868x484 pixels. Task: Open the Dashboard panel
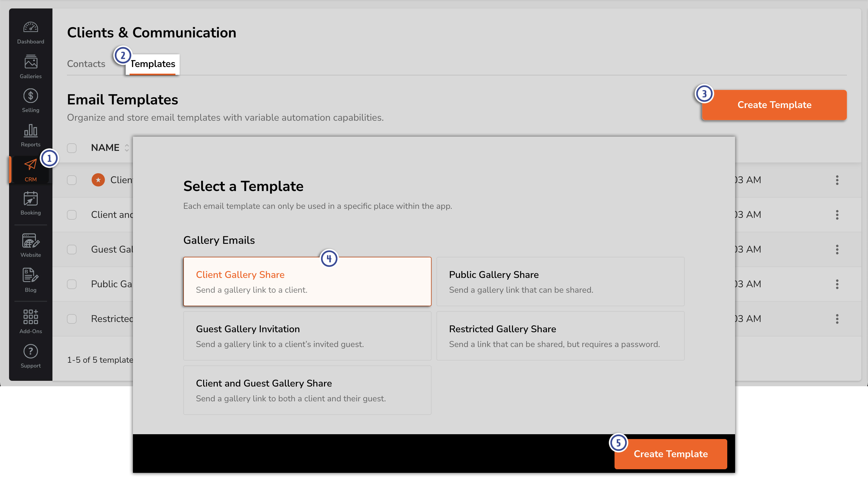[30, 32]
